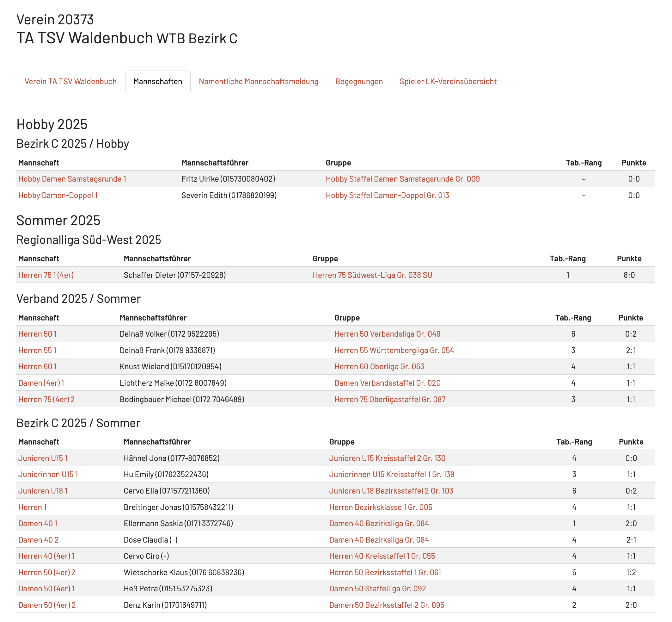Select the Mannschaften tab
The image size is (672, 622).
pos(157,81)
